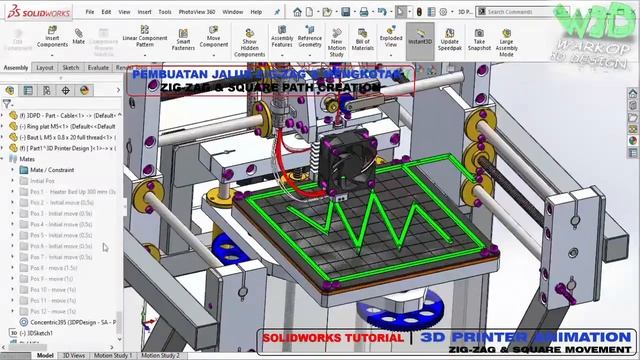Expand Insert Components dropdown arrow
This screenshot has height=360, width=640.
point(52,55)
